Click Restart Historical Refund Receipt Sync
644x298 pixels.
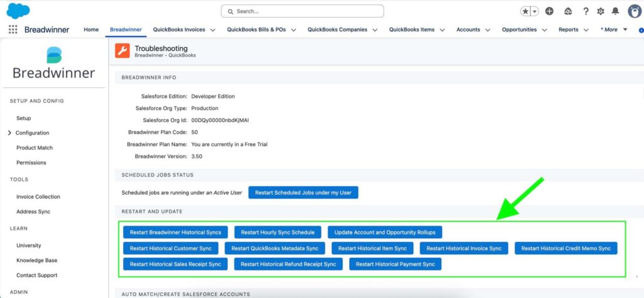pos(288,264)
